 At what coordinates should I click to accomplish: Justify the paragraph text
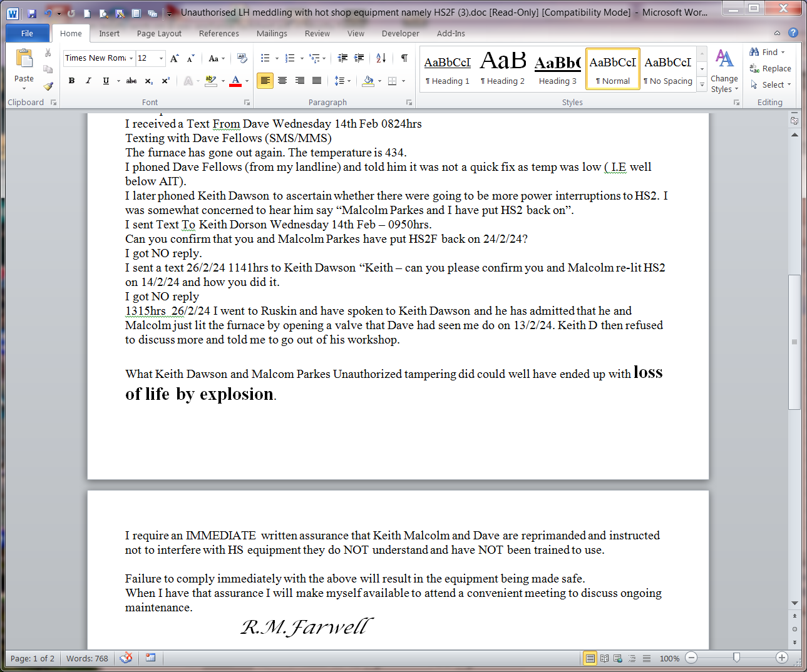317,81
